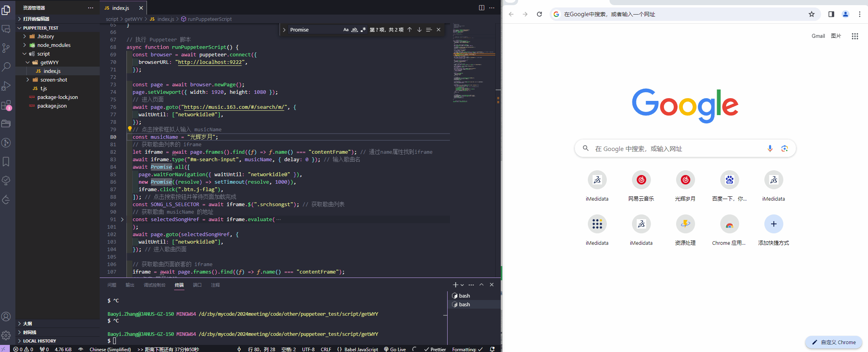Viewport: 868px width, 352px height.
Task: Open the Search view in the activity bar
Action: coord(6,67)
